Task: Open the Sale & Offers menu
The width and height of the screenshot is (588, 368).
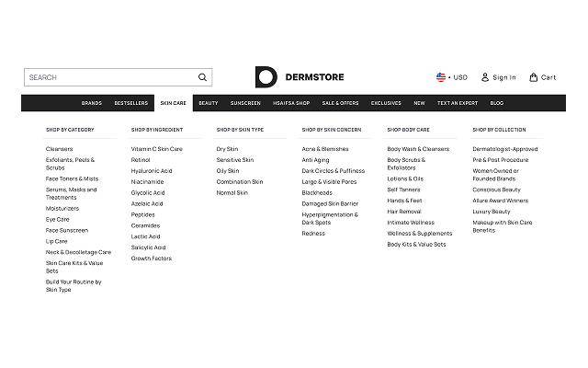Action: coord(340,103)
